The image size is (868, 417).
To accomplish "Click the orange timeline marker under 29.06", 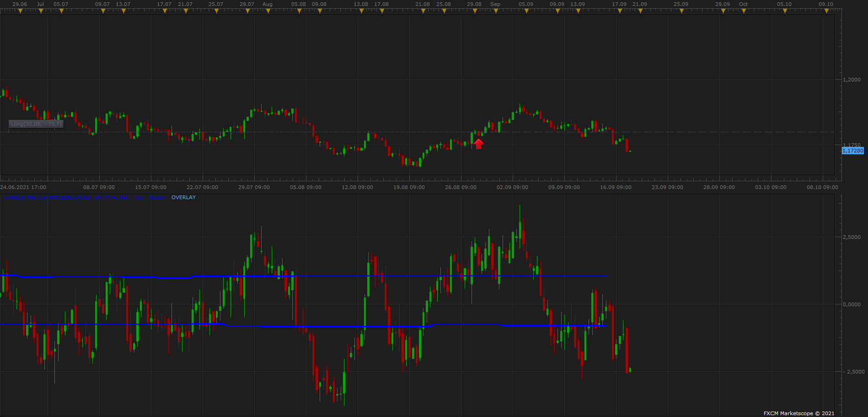I will point(20,11).
